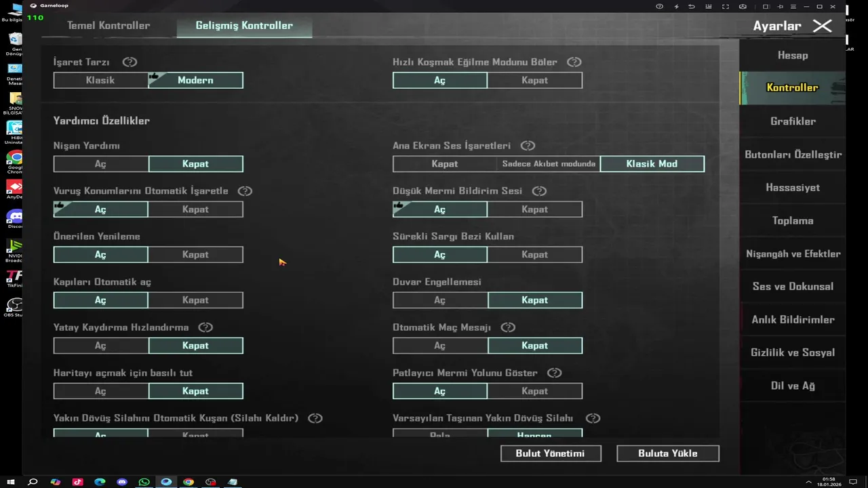Open Windows Start menu

[10, 482]
